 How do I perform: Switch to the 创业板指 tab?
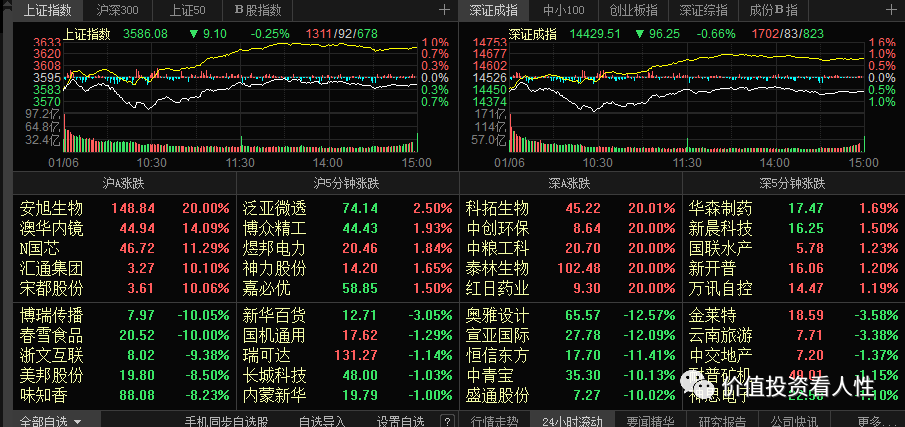click(633, 10)
